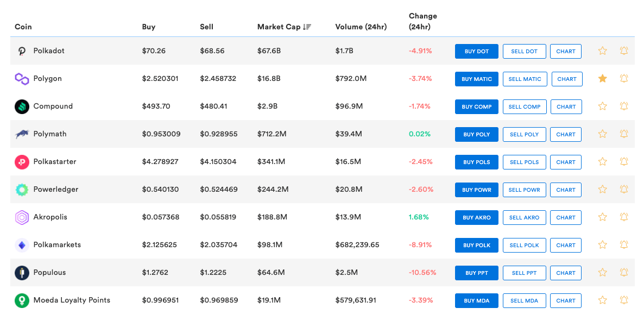This screenshot has height=333, width=644.
Task: Open the CHART for Moeda Loyalty Points
Action: click(566, 300)
